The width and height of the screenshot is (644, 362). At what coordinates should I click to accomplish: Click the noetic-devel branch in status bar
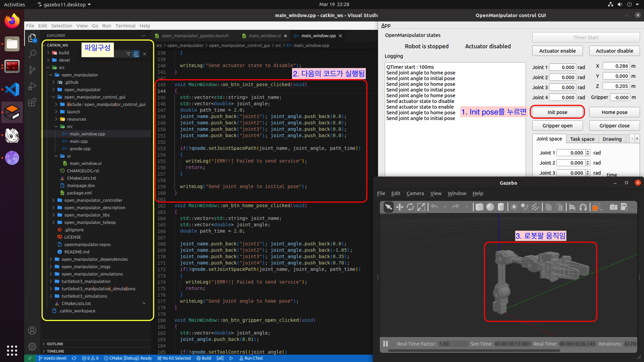tap(52, 358)
